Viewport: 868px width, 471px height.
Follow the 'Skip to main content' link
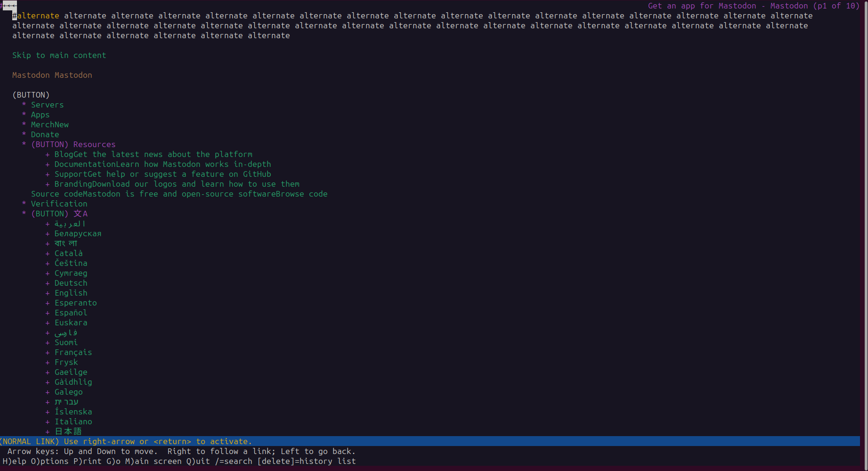pos(59,55)
